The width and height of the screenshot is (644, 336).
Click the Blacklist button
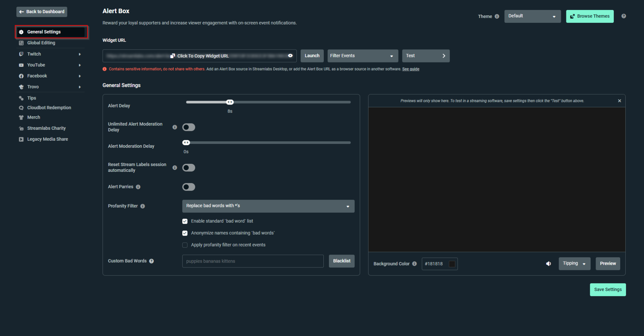click(x=341, y=261)
